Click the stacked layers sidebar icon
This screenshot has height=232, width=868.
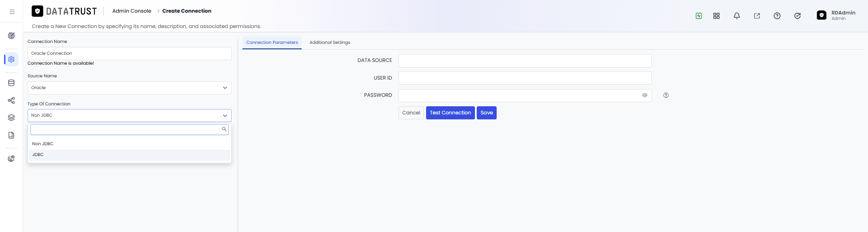pos(11,118)
